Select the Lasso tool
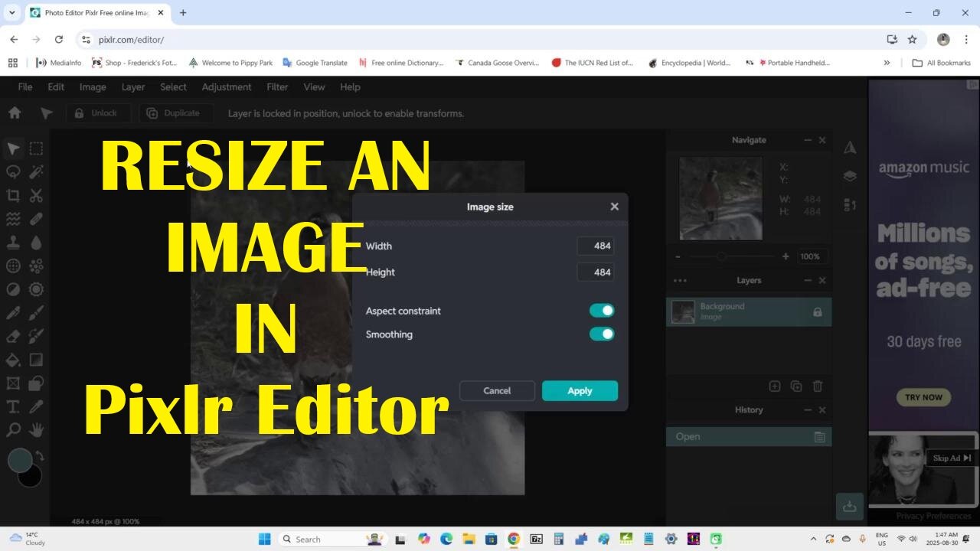This screenshot has height=551, width=980. [13, 171]
